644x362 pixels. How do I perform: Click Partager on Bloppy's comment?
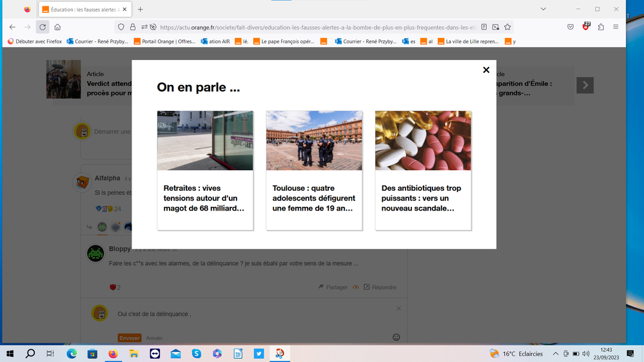[x=333, y=287]
